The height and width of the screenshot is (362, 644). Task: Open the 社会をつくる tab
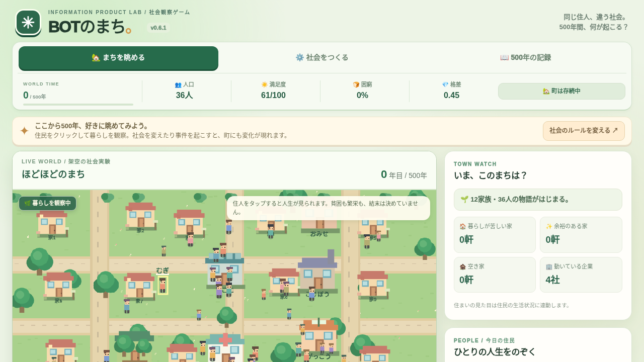click(322, 58)
